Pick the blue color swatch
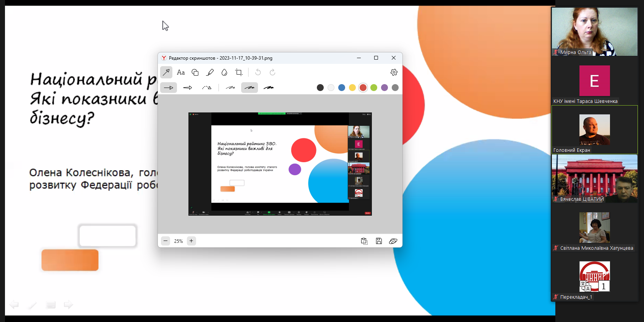 [x=342, y=88]
